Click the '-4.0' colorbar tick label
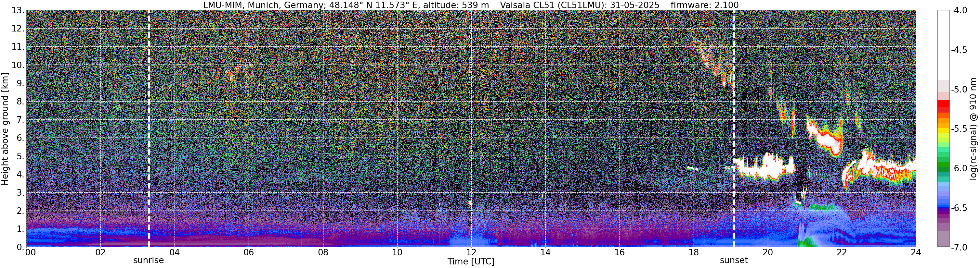Image resolution: width=980 pixels, height=268 pixels. (959, 10)
